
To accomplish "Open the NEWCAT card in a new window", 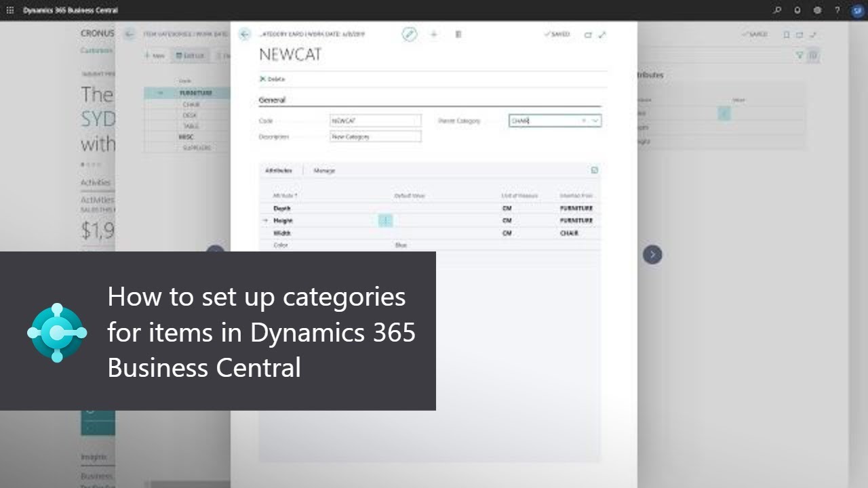I will click(588, 35).
